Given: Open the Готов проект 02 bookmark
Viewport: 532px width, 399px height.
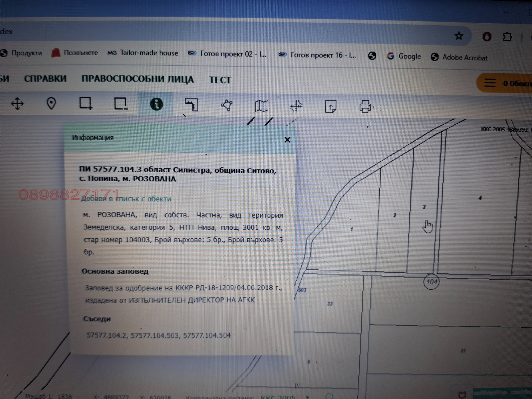Looking at the screenshot, I should (227, 54).
